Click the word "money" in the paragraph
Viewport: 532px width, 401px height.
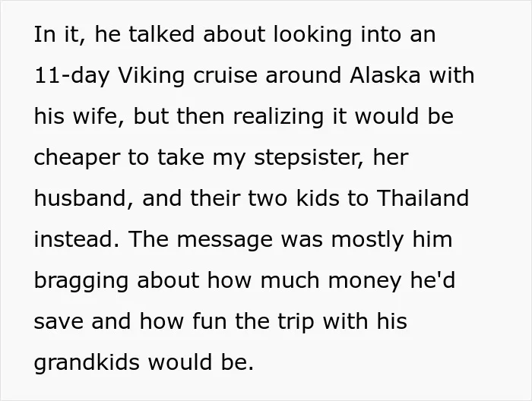coord(365,282)
